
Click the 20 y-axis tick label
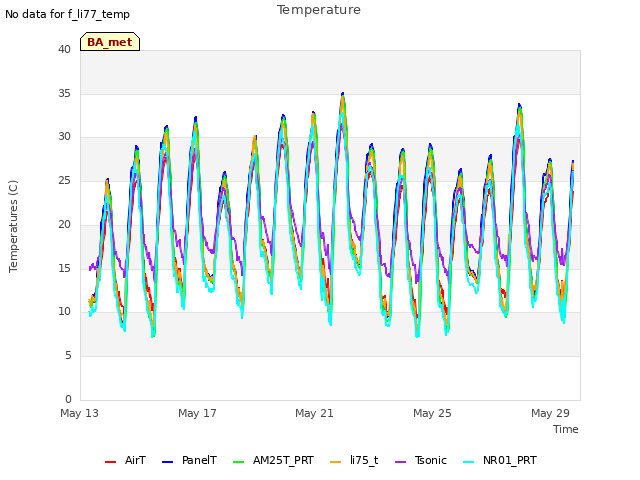click(x=64, y=224)
